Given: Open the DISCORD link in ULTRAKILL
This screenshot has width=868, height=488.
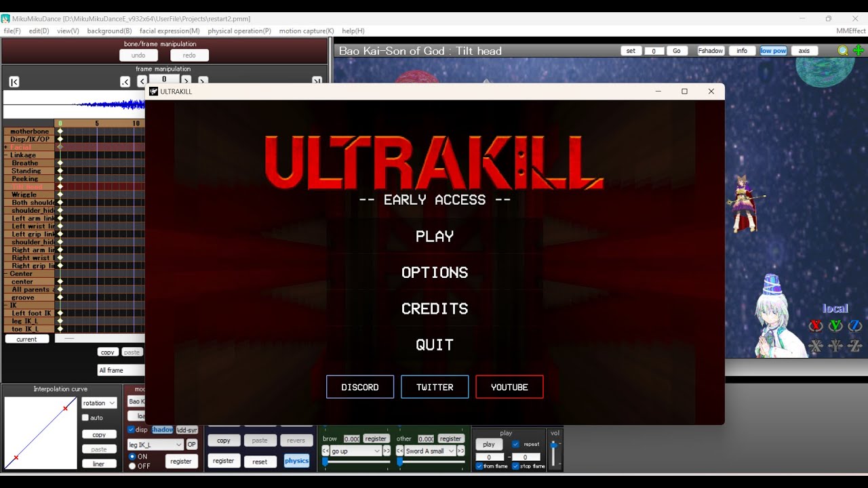Looking at the screenshot, I should tap(360, 387).
